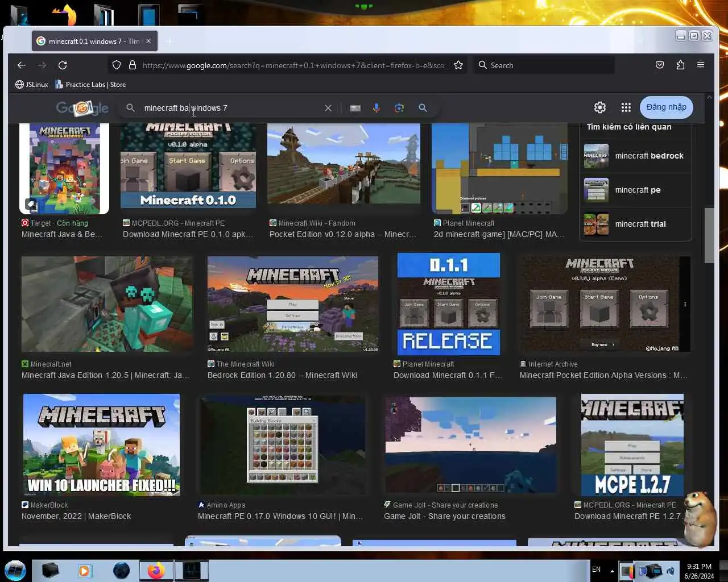Viewport: 728px width, 582px height.
Task: Click the volume speaker tray icon
Action: [671, 571]
